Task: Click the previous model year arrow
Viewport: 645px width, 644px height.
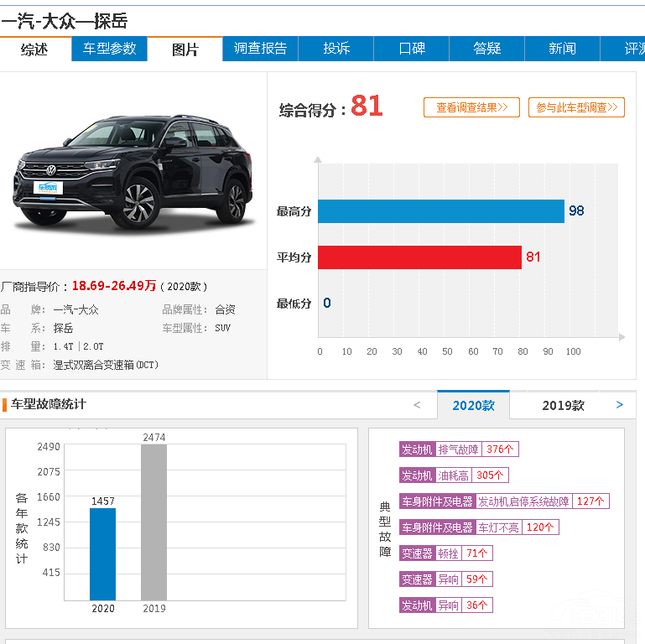Action: 417,405
